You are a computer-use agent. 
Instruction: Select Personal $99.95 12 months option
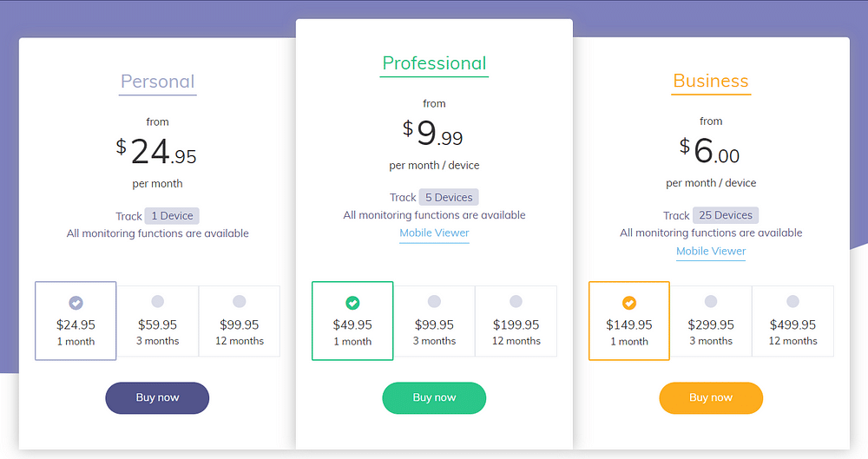click(240, 321)
